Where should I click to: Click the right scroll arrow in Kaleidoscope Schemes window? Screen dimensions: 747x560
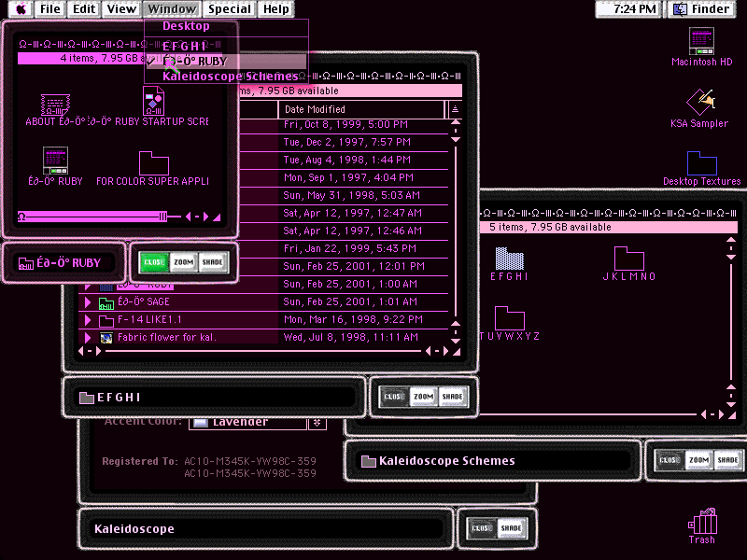coord(721,414)
